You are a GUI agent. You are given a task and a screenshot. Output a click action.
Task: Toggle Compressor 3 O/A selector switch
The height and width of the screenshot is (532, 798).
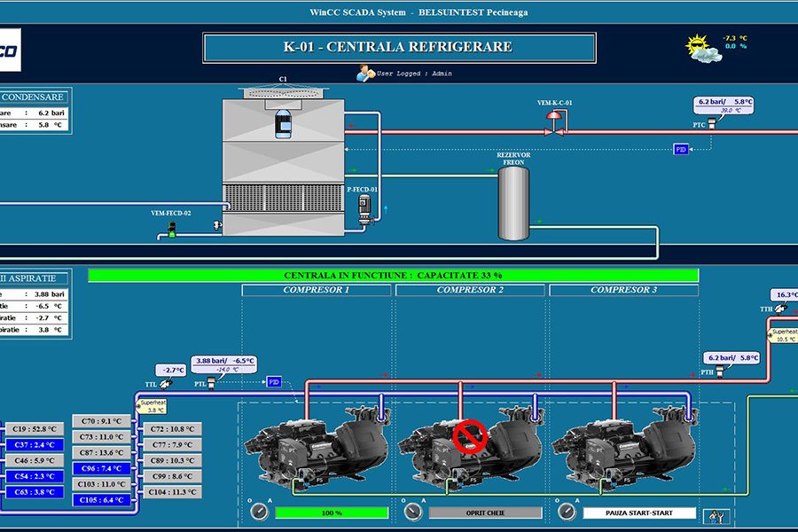[x=567, y=512]
